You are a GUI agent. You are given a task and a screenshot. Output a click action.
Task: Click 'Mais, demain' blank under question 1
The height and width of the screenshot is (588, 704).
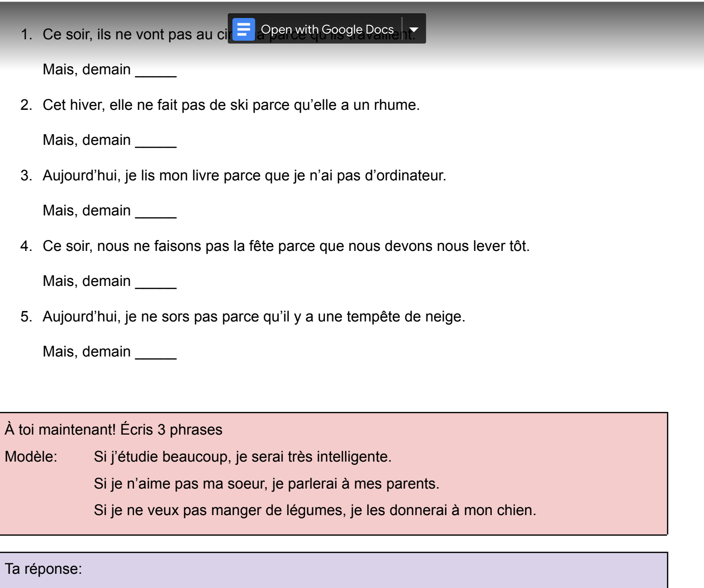pos(156,70)
